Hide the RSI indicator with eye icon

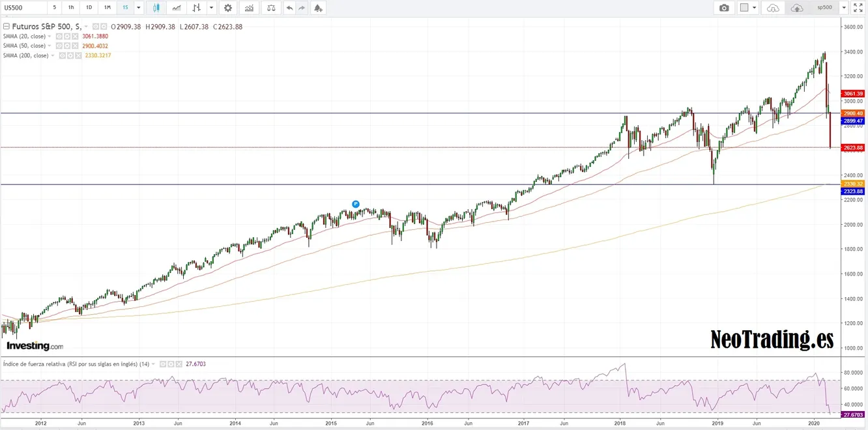click(x=163, y=364)
